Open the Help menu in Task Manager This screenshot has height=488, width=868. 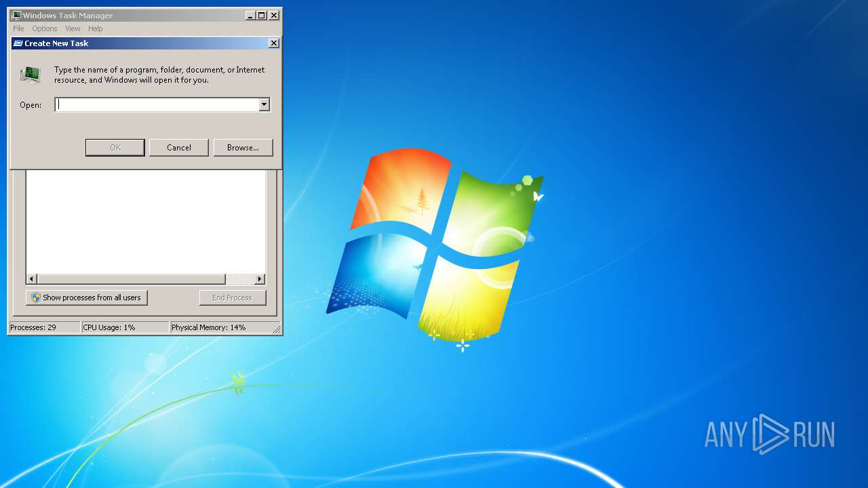tap(96, 28)
